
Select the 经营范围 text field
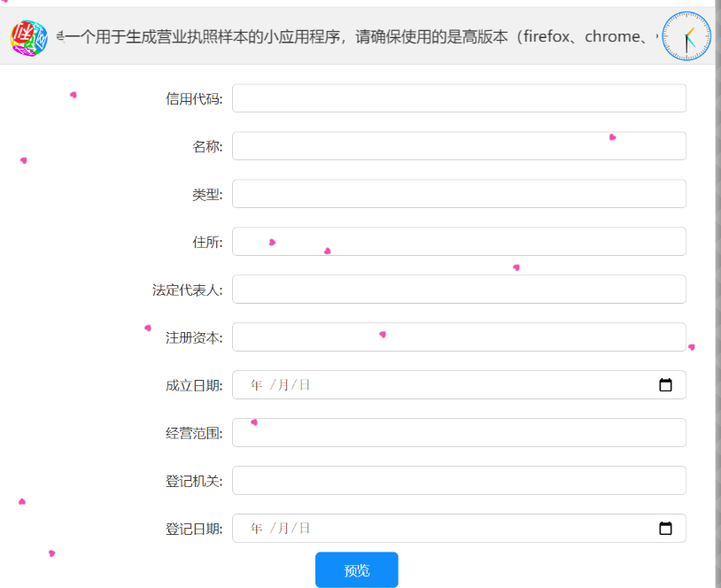pyautogui.click(x=459, y=433)
